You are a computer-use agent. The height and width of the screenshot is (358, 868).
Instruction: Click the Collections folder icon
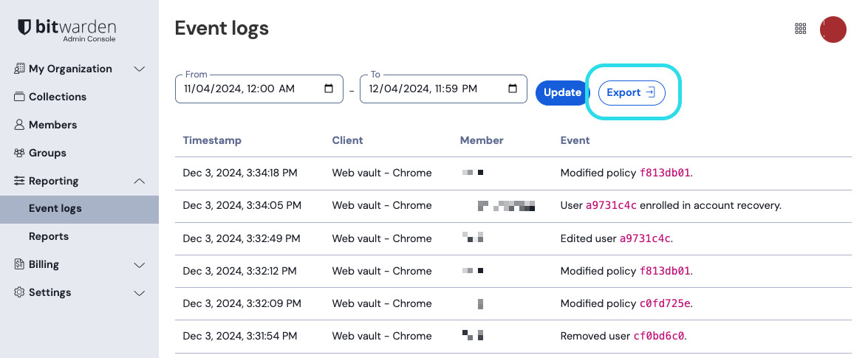click(x=19, y=97)
